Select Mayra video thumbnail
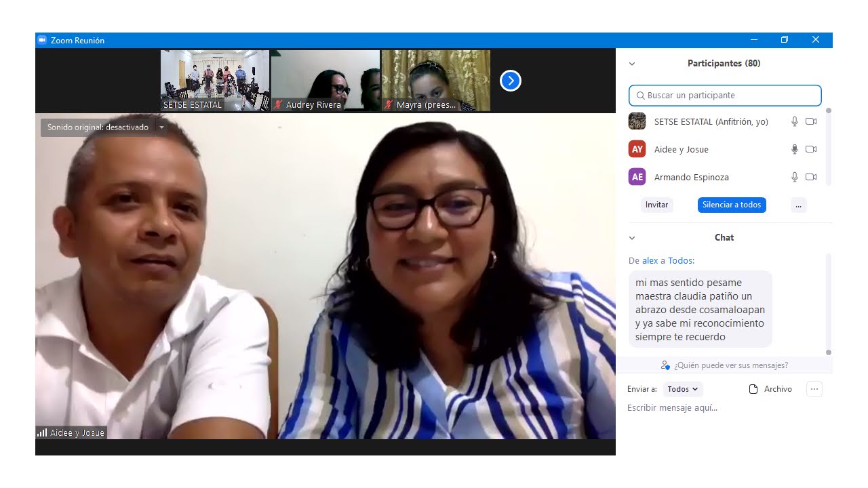 pos(436,81)
